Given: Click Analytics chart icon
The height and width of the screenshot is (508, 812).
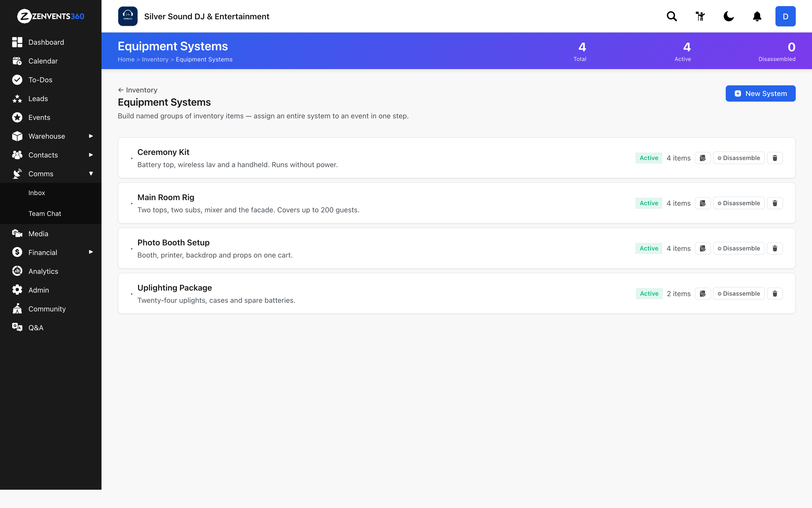Looking at the screenshot, I should point(17,271).
